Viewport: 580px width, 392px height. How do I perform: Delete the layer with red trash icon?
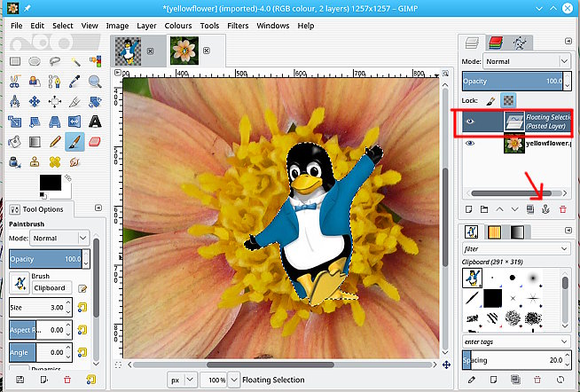(563, 209)
